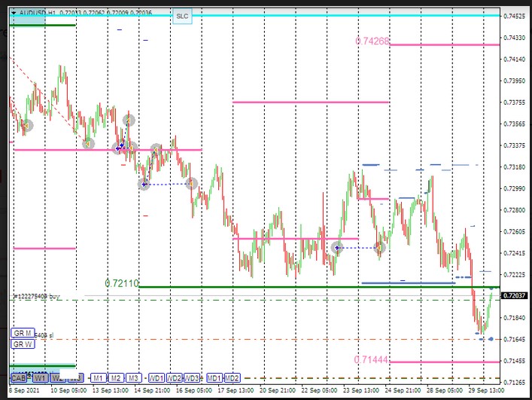
Task: Toggle the GR M button
Action: [x=22, y=333]
